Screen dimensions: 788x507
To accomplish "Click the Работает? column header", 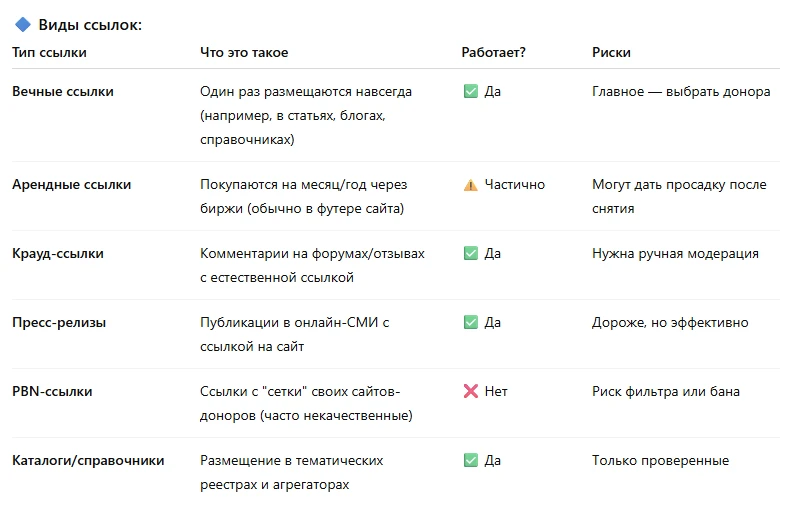I will coord(494,52).
